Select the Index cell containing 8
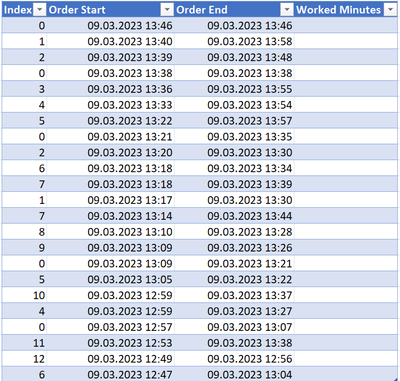Screen dimensions: 400x381 pyautogui.click(x=24, y=232)
